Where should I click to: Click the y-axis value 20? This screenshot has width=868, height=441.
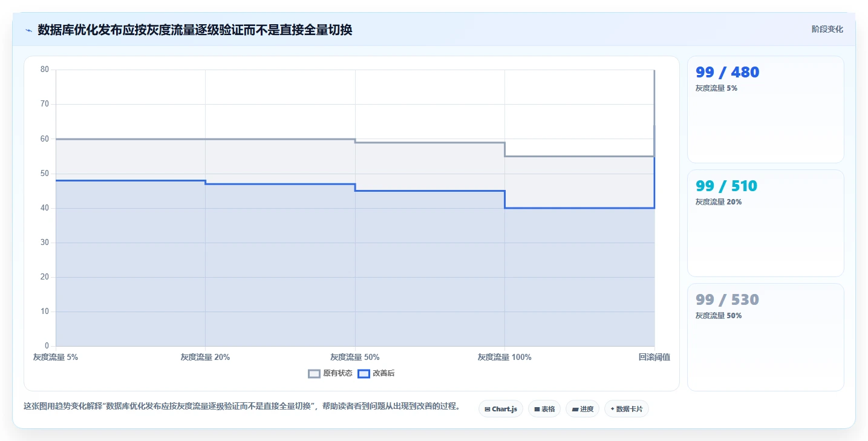coord(44,276)
